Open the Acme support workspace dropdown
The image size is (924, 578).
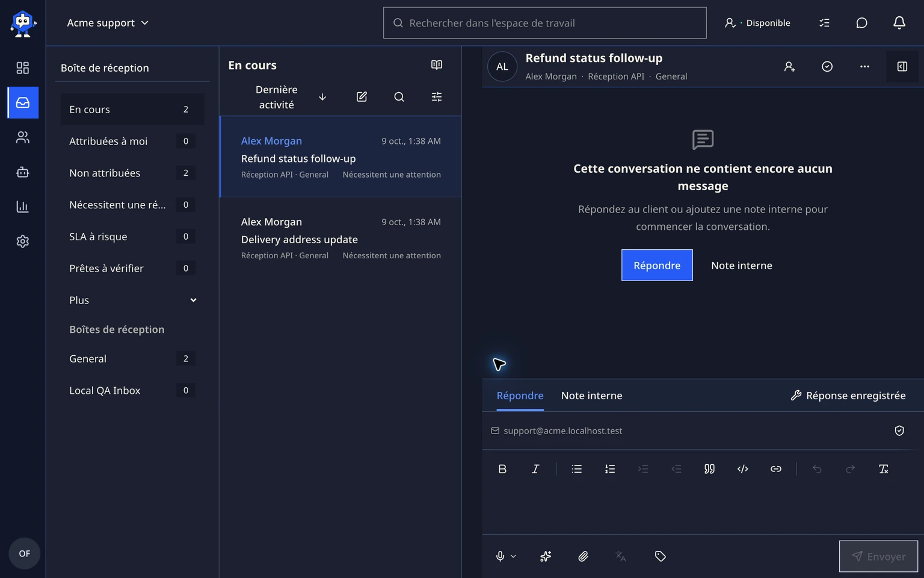click(108, 23)
